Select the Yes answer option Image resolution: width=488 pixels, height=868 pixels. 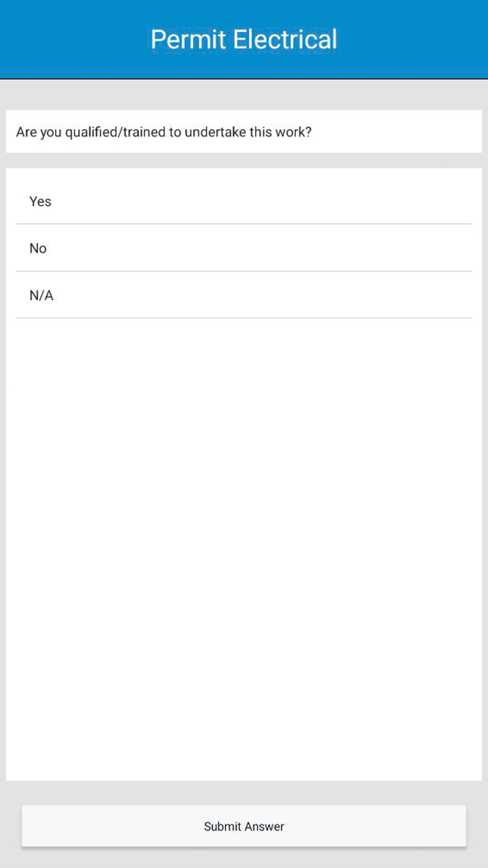point(41,201)
